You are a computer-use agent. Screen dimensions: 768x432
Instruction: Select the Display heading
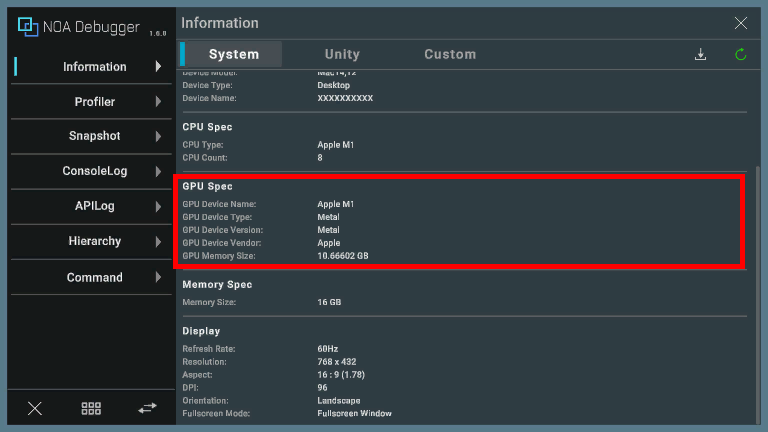[x=201, y=331]
